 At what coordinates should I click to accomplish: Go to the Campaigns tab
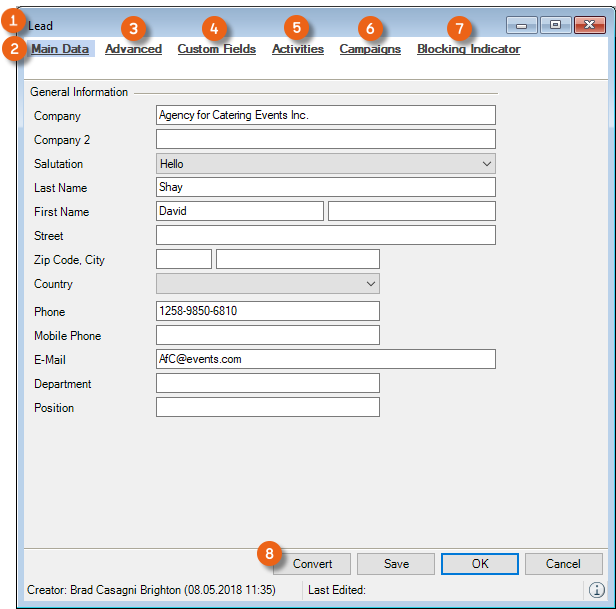click(x=370, y=49)
